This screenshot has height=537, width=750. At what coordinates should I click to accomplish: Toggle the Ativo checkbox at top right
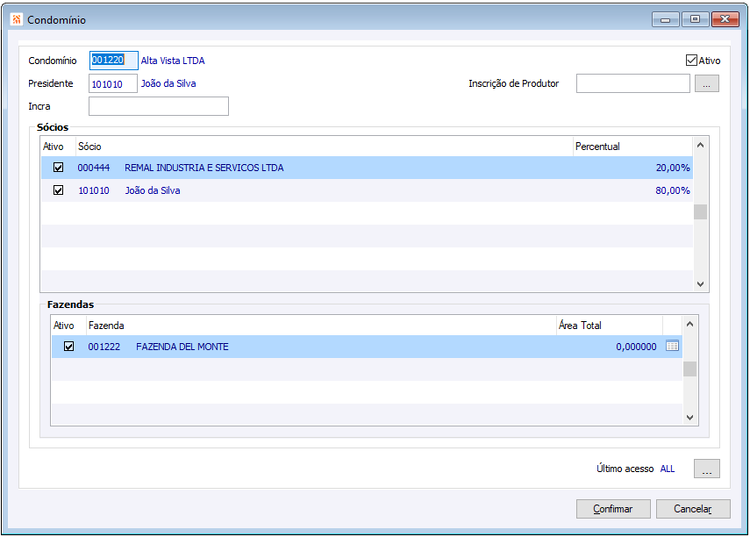tap(691, 60)
